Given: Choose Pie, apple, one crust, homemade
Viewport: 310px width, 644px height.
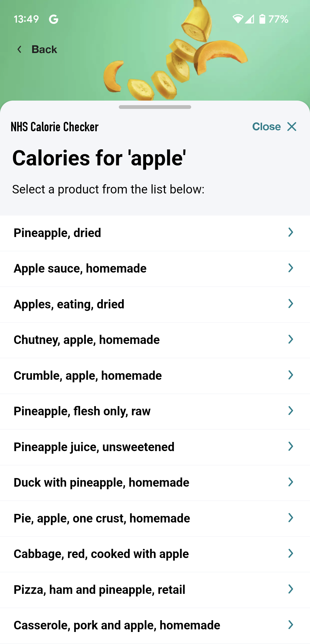Looking at the screenshot, I should tap(102, 518).
